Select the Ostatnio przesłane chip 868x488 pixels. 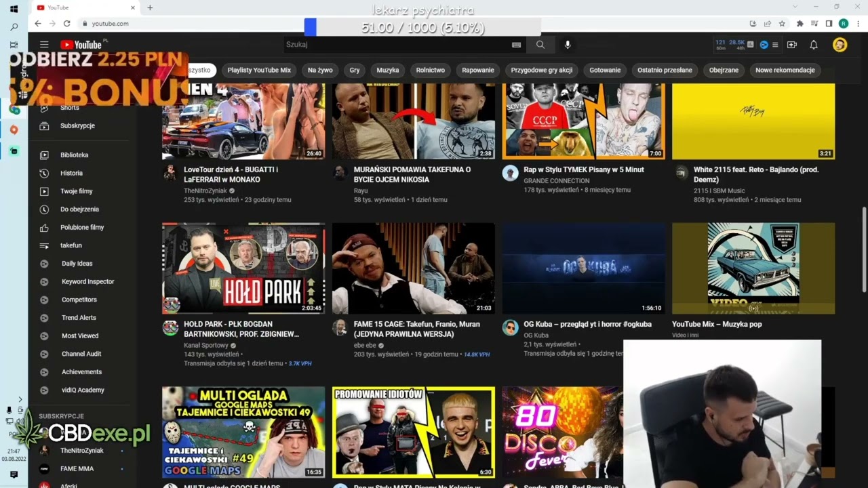(665, 70)
